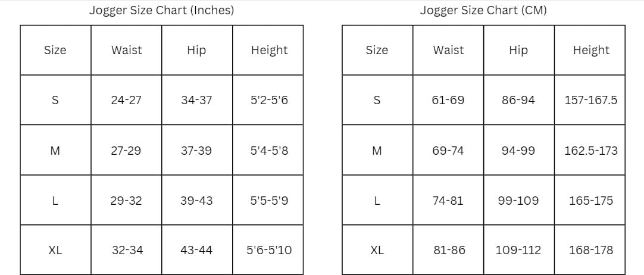This screenshot has width=644, height=275.
Task: Click the Hip header in the CM chart
Action: pyautogui.click(x=519, y=50)
